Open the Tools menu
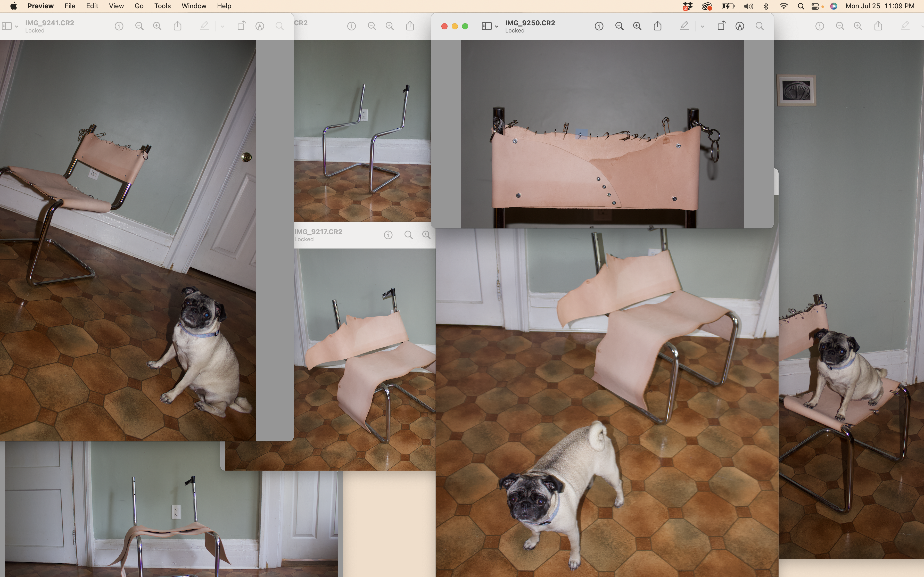The width and height of the screenshot is (924, 577). (162, 6)
